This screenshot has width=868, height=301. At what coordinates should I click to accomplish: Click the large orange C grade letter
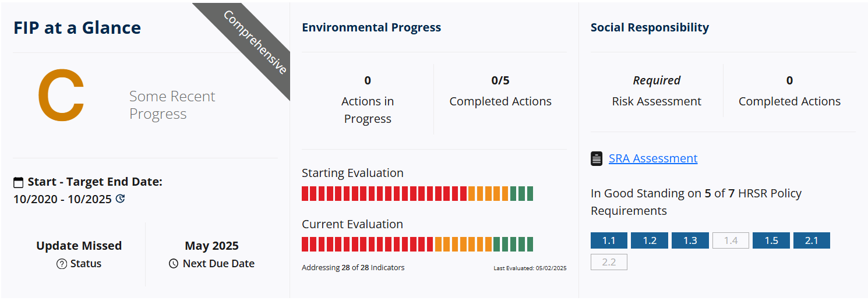coord(61,97)
